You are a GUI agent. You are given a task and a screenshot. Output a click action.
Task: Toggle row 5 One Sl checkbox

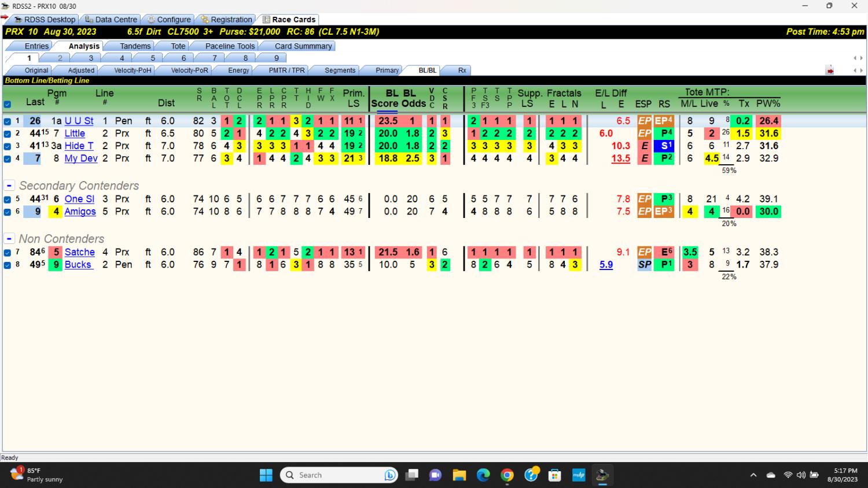(x=8, y=199)
